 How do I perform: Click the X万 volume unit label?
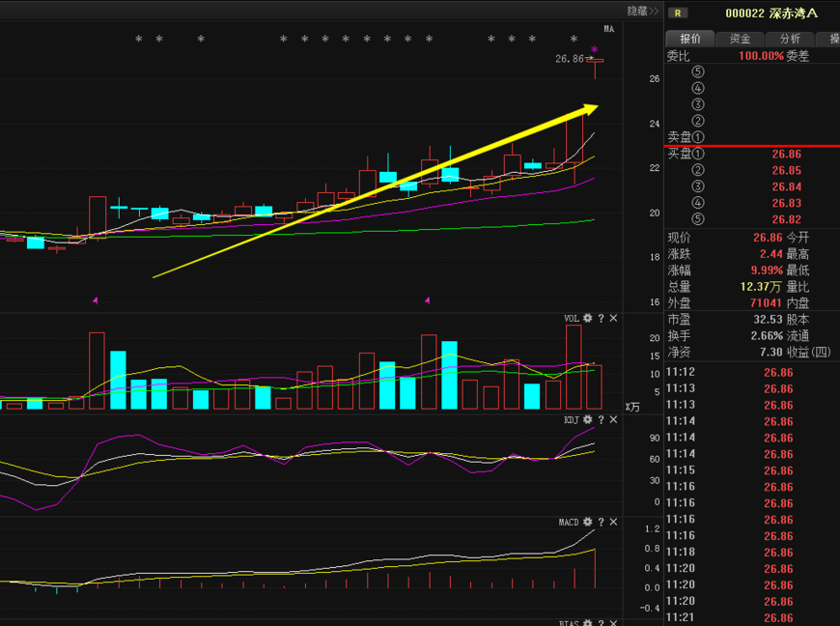[632, 408]
